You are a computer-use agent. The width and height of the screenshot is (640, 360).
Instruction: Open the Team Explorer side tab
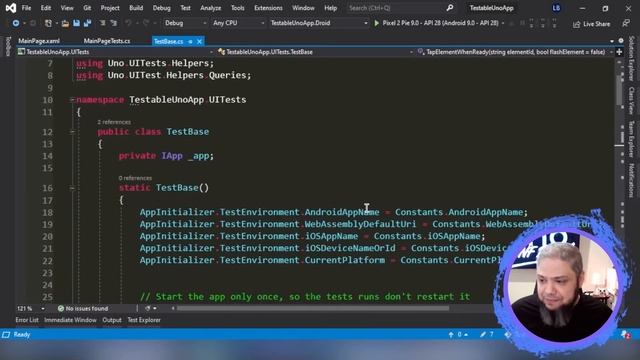pos(631,139)
